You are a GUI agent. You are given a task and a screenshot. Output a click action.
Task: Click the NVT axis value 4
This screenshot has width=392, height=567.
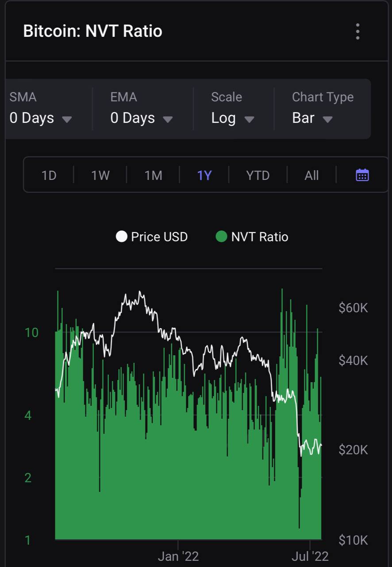pyautogui.click(x=28, y=416)
